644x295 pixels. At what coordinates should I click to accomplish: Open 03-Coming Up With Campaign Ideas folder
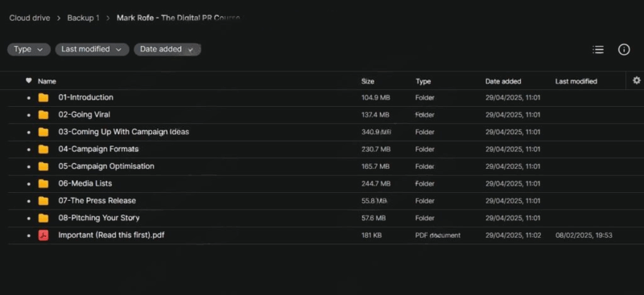(x=124, y=132)
